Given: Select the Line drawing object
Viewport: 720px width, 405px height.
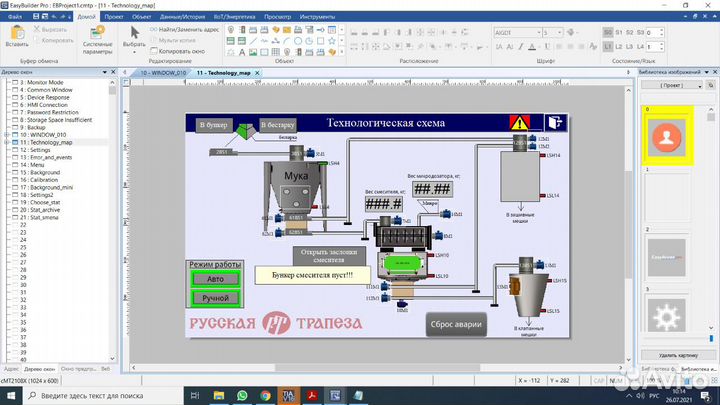Looking at the screenshot, I should (x=253, y=41).
